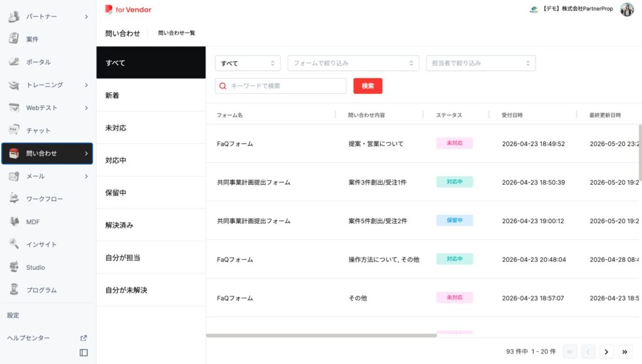Open the ヘルプセンター link
Viewport: 642px width, 364px height.
click(28, 338)
